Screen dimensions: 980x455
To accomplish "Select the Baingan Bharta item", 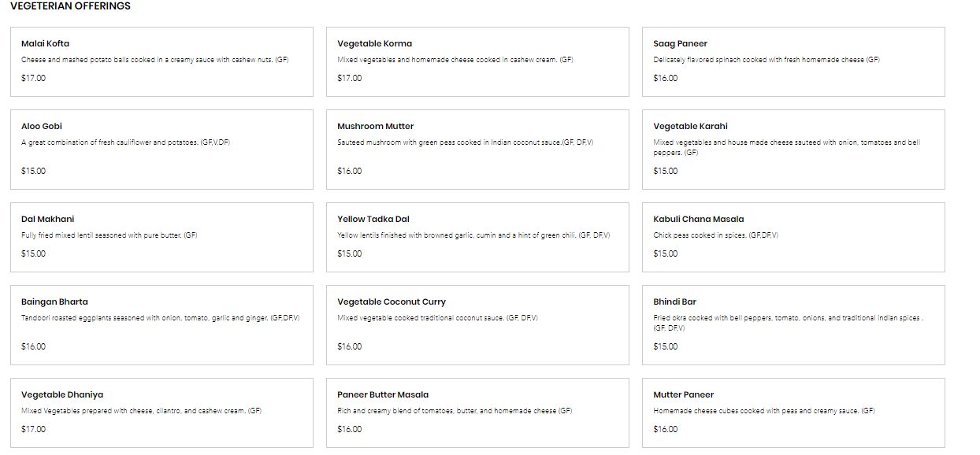I will tap(161, 324).
